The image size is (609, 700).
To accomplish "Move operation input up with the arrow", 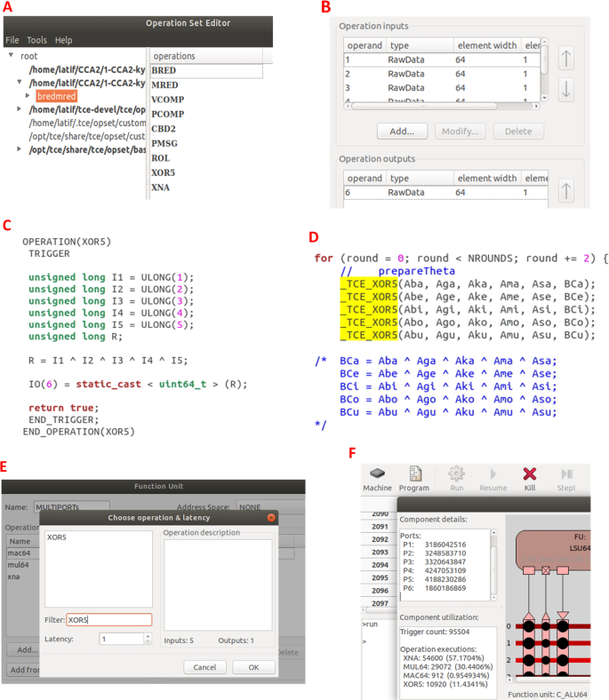I will point(566,59).
